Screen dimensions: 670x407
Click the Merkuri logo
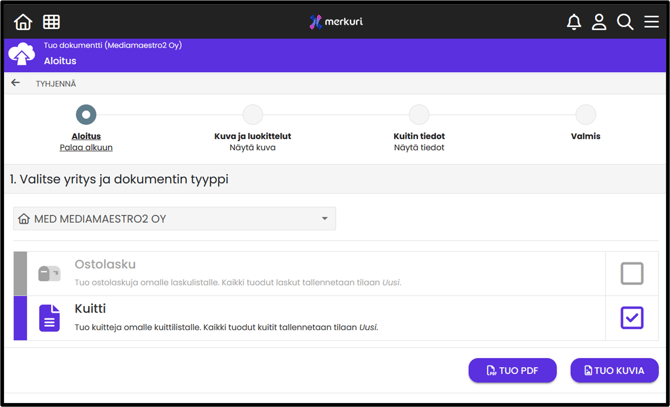coord(335,22)
